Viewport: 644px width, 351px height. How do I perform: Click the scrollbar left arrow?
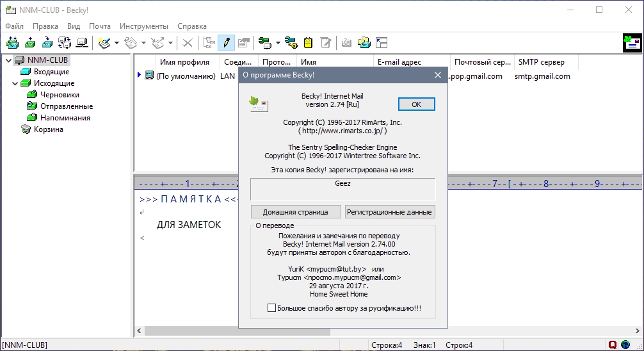[x=139, y=331]
